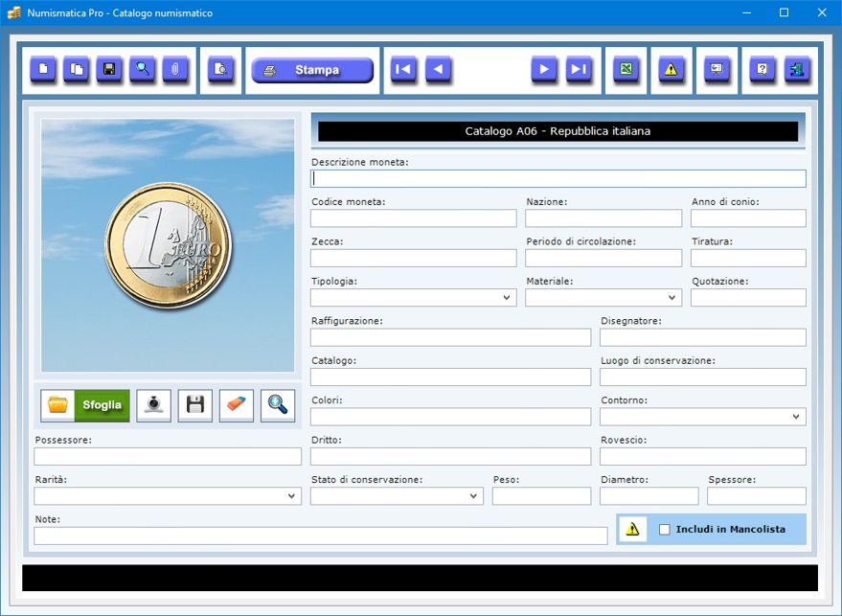Click the Possessore text field
842x616 pixels.
click(168, 457)
